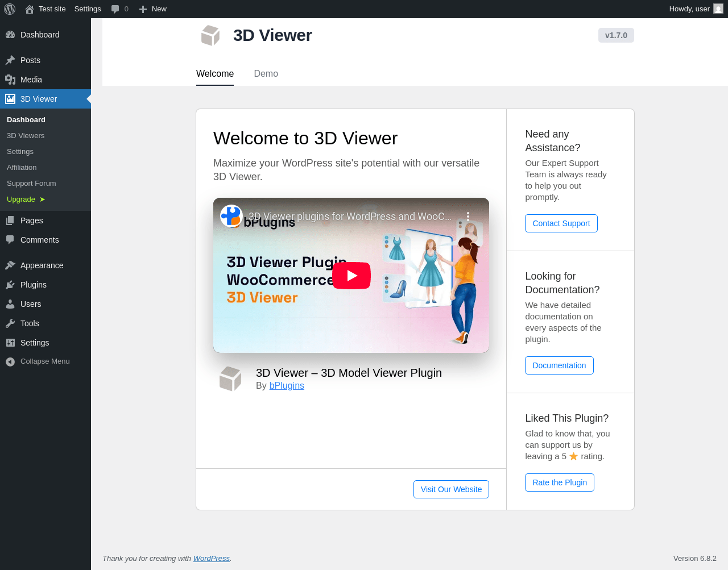
Task: Open Appearance in the sidebar
Action: [x=42, y=265]
